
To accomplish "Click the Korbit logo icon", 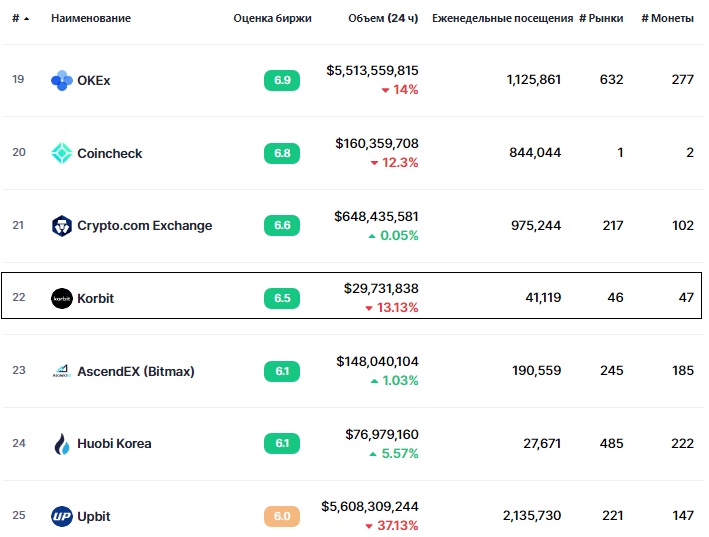I will (x=61, y=298).
